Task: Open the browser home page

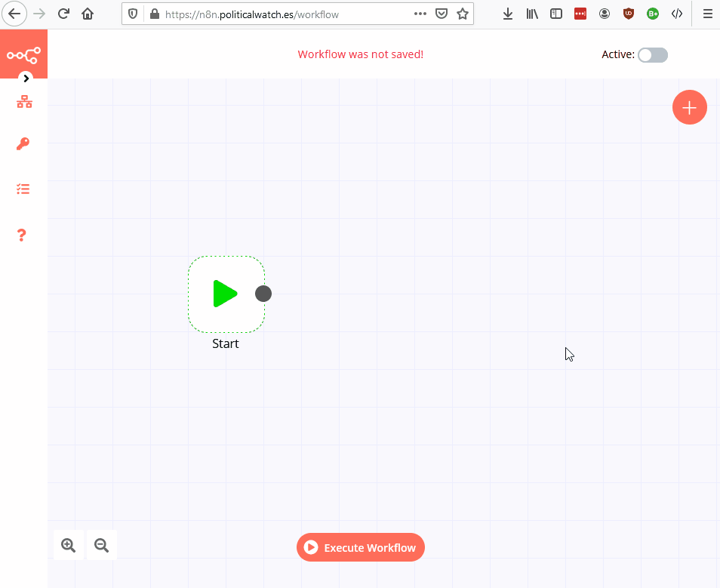Action: [88, 14]
